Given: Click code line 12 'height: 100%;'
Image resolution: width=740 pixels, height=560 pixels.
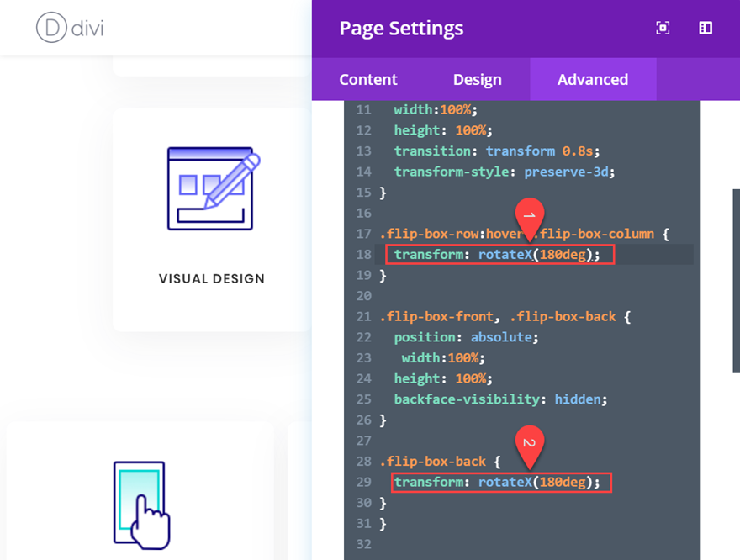Looking at the screenshot, I should 442,130.
